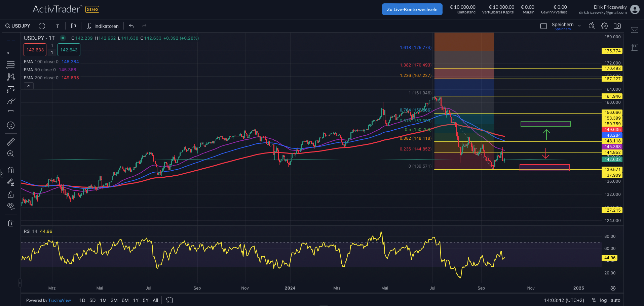644x306 pixels.
Task: Open the emoji stickers tool
Action: click(11, 125)
